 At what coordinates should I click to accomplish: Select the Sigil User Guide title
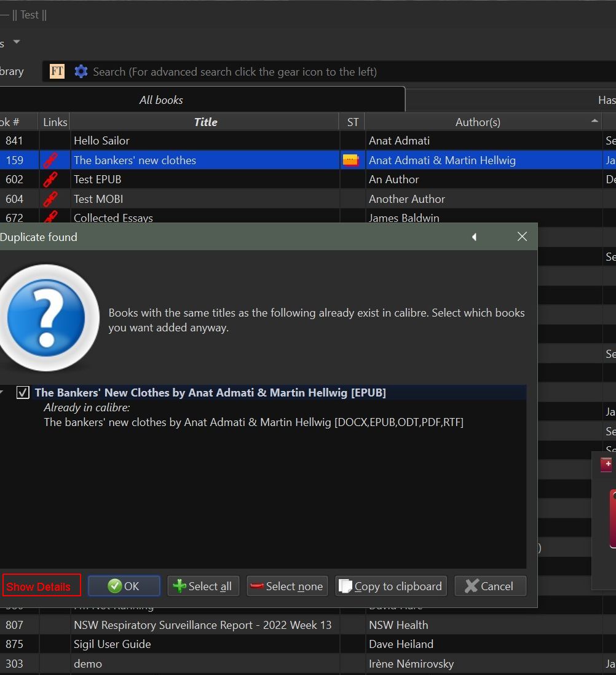pos(205,644)
